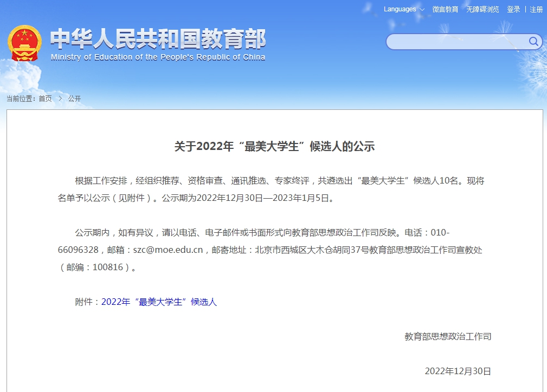Open 微言教育 in the top bar

click(x=445, y=9)
